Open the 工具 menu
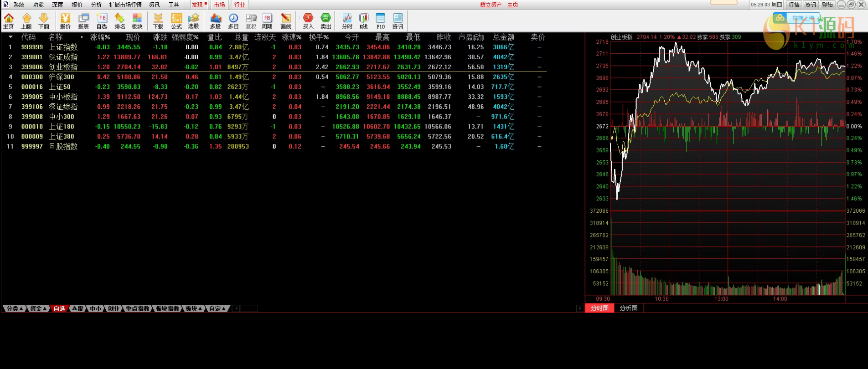This screenshot has height=369, width=868. pos(174,5)
